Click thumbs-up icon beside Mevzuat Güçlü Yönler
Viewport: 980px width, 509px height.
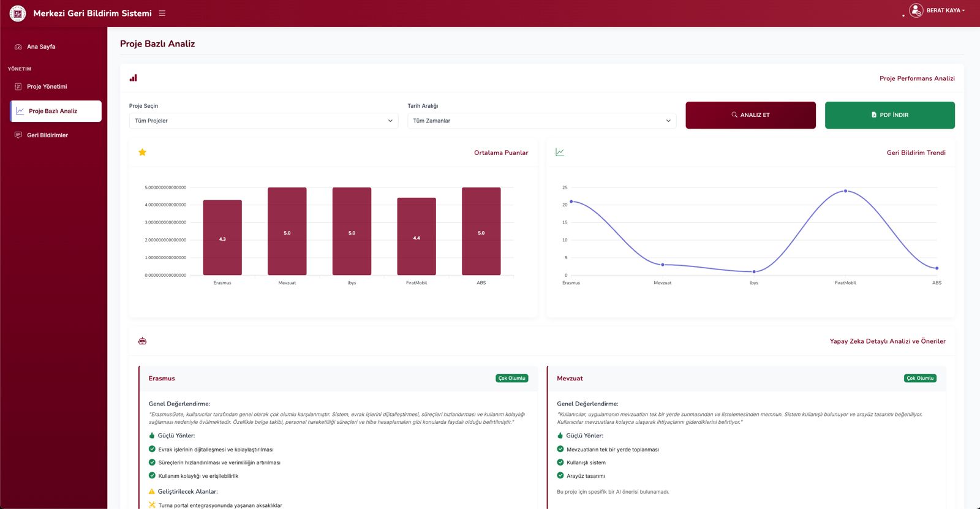(x=560, y=435)
